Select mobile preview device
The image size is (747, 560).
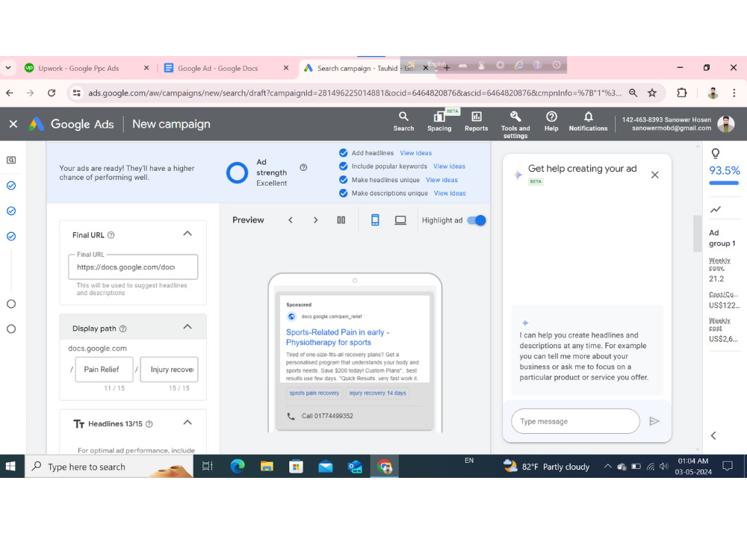(375, 220)
